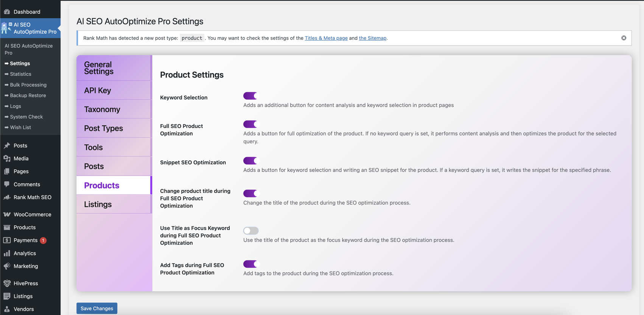Click AI SEO AutoOptimize Pro Settings page title
This screenshot has height=315, width=644.
[x=140, y=21]
